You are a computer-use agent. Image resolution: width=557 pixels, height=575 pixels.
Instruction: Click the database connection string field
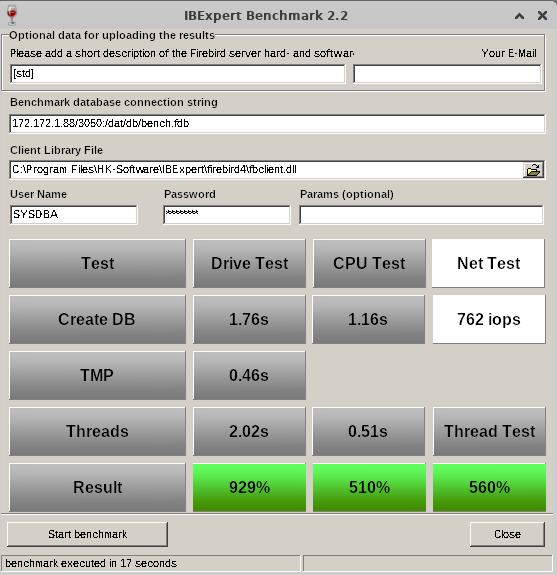pos(277,124)
